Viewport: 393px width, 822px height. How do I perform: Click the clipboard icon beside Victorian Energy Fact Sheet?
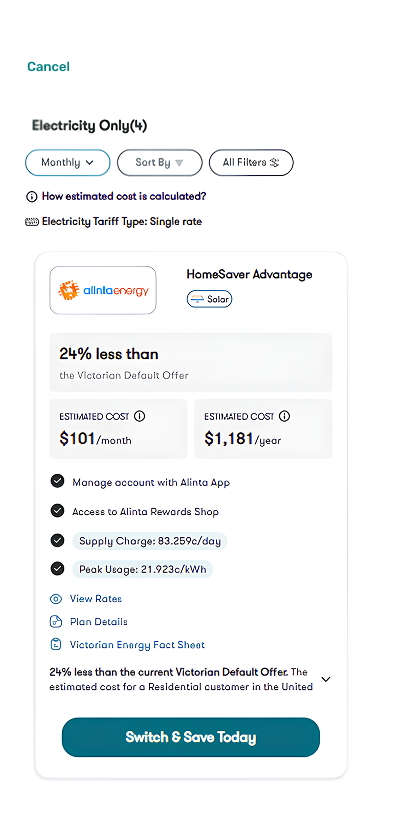pyautogui.click(x=56, y=645)
